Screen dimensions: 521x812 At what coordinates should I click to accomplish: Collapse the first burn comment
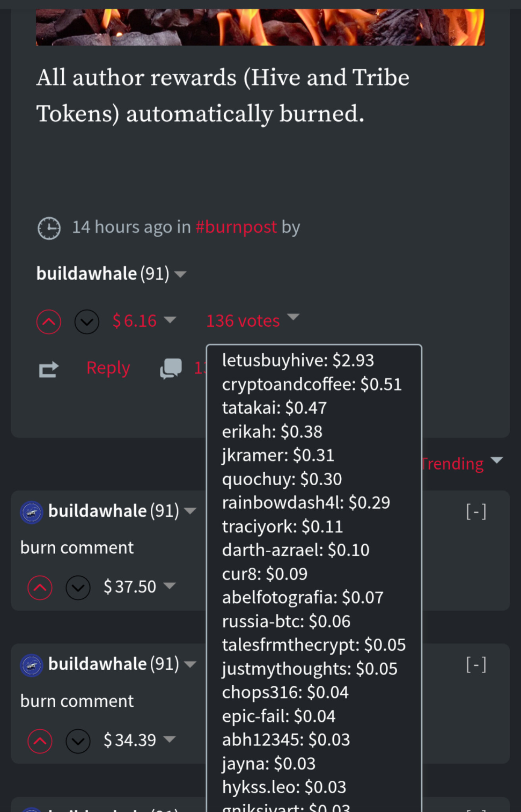476,511
